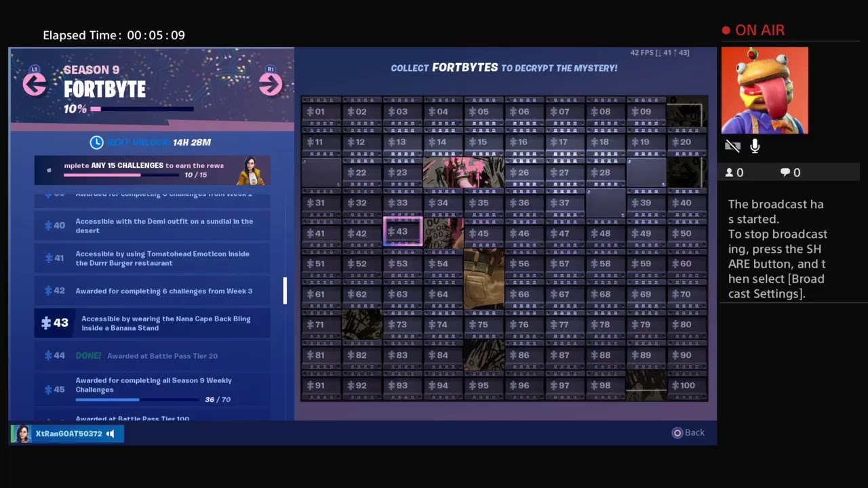868x488 pixels.
Task: Select list row 41 Tomatohead Emoticon challenge
Action: pyautogui.click(x=153, y=258)
